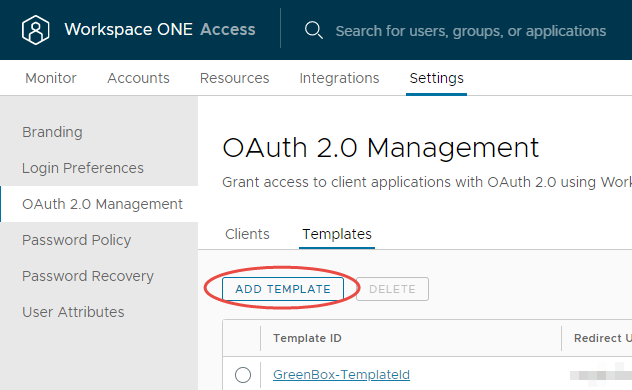Click the Template ID column header

coord(307,338)
